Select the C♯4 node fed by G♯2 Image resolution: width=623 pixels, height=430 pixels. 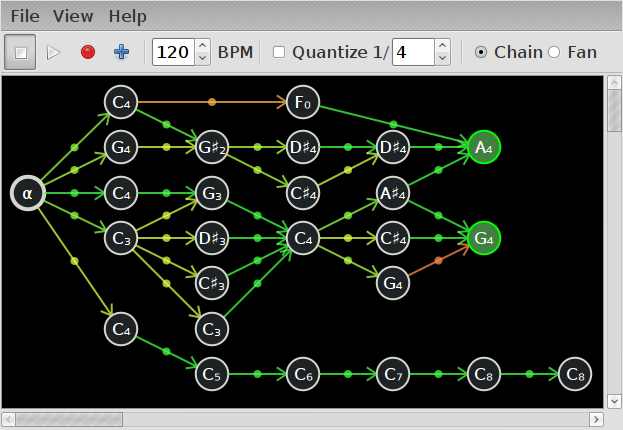tap(303, 193)
